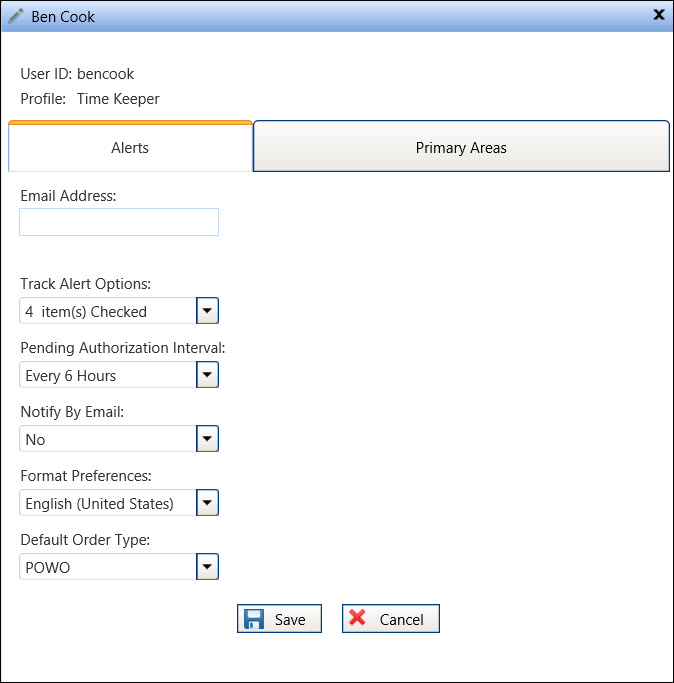Expand the Default Order Type dropdown arrow
This screenshot has width=674, height=683.
(207, 567)
